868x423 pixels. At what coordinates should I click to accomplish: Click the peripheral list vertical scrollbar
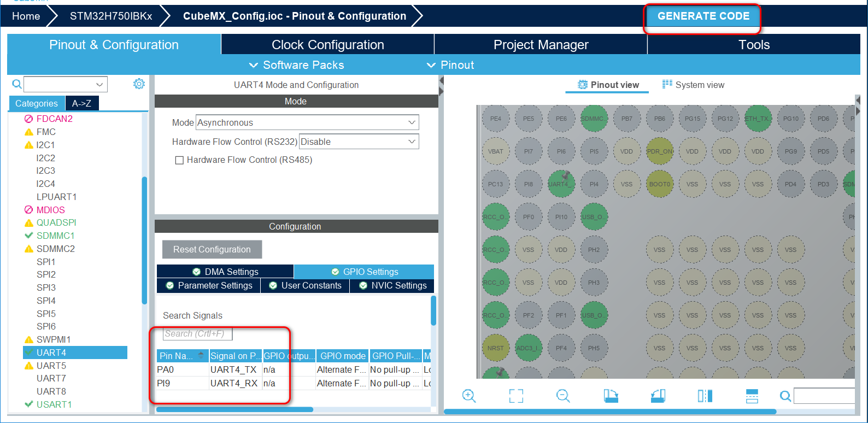(144, 240)
